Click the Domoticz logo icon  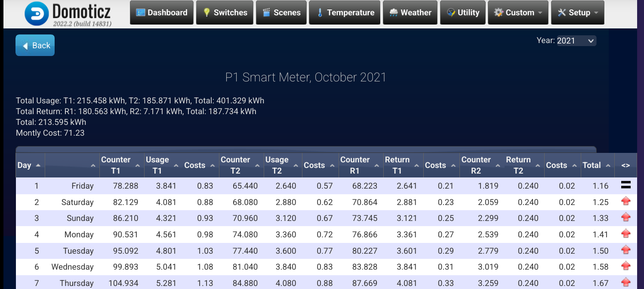coord(37,13)
